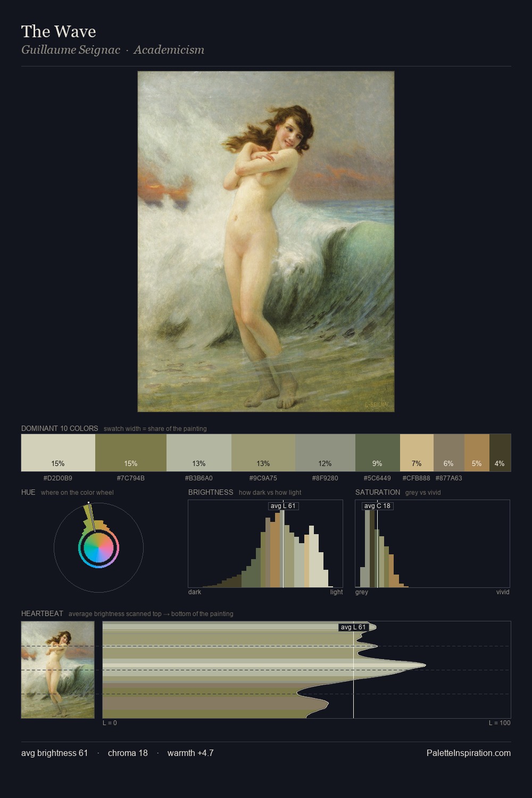Screen dimensions: 532x798
Task: Open PaletteInspiration.com link
Action: click(x=469, y=753)
